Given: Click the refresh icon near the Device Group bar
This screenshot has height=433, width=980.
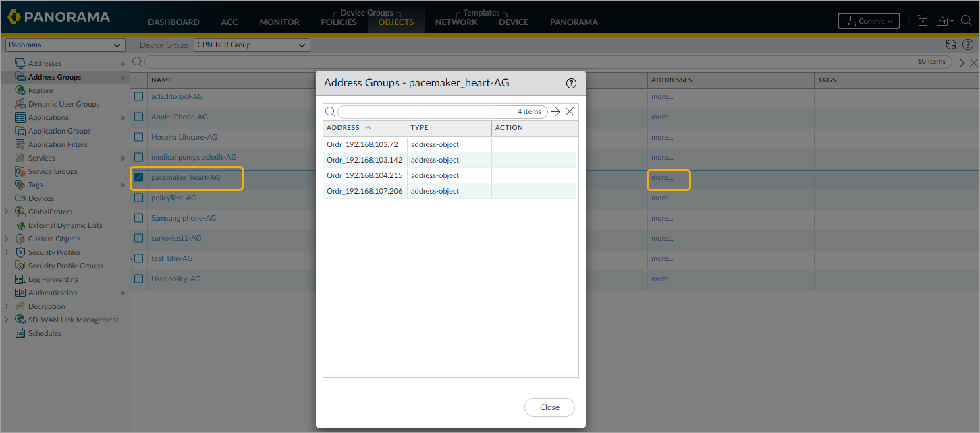Looking at the screenshot, I should (x=951, y=45).
